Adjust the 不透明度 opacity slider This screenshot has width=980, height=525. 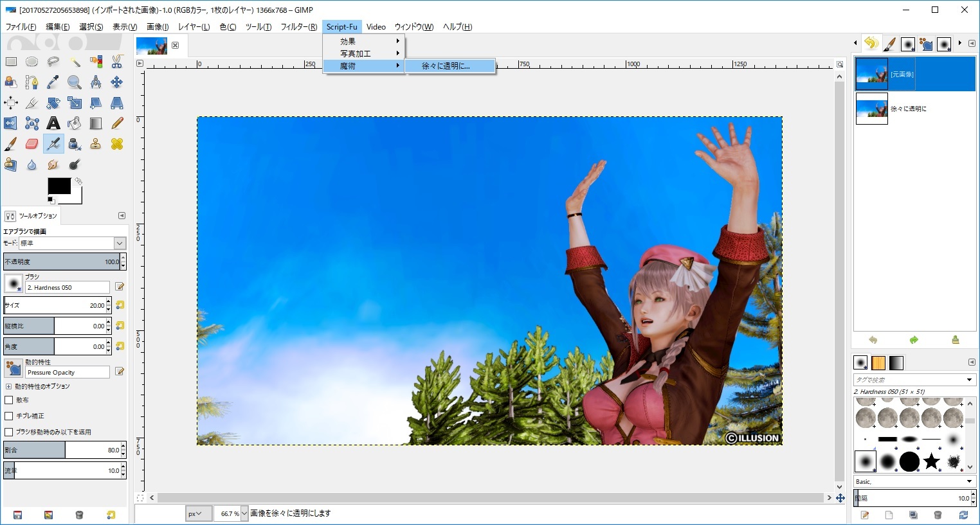62,262
